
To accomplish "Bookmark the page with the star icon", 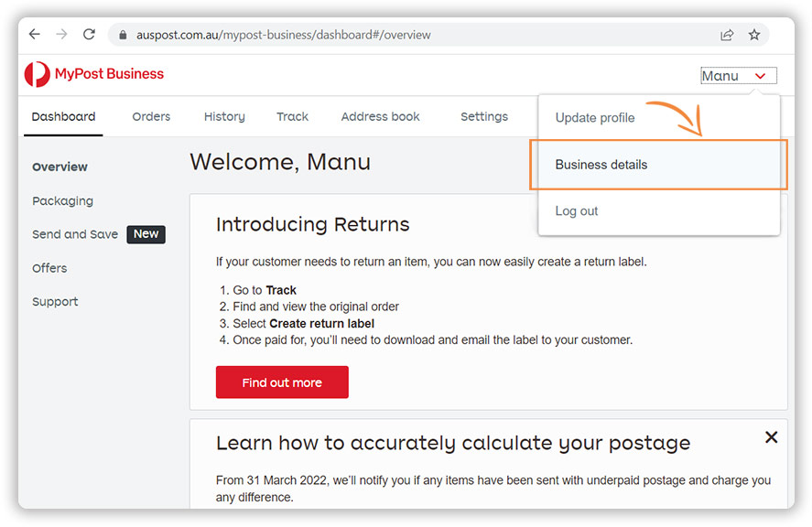I will coord(754,35).
